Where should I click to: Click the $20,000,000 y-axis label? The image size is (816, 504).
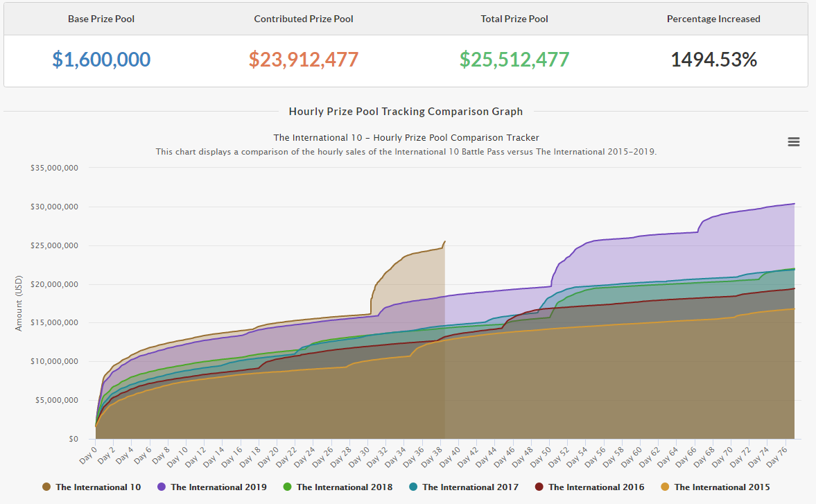pyautogui.click(x=54, y=284)
